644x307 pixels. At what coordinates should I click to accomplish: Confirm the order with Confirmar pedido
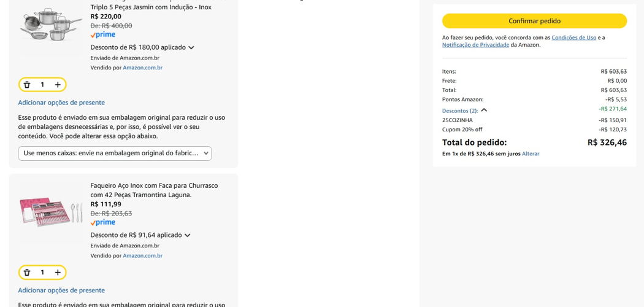click(534, 21)
